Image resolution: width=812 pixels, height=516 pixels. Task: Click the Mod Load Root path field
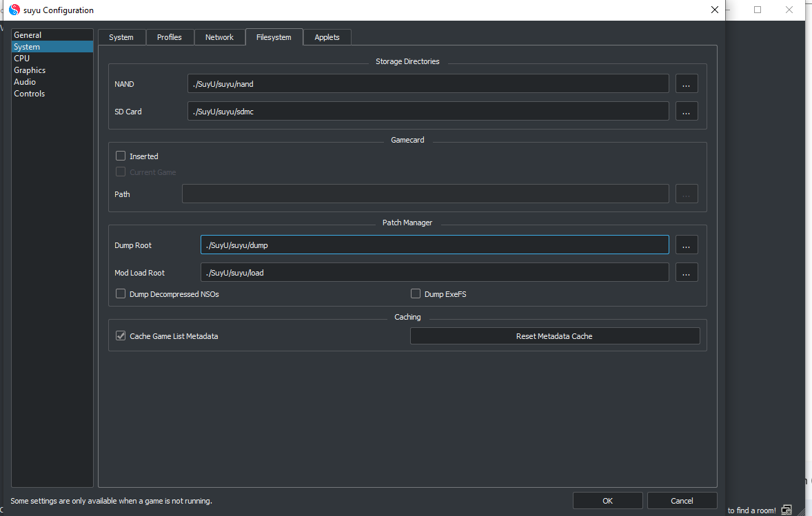pos(435,273)
